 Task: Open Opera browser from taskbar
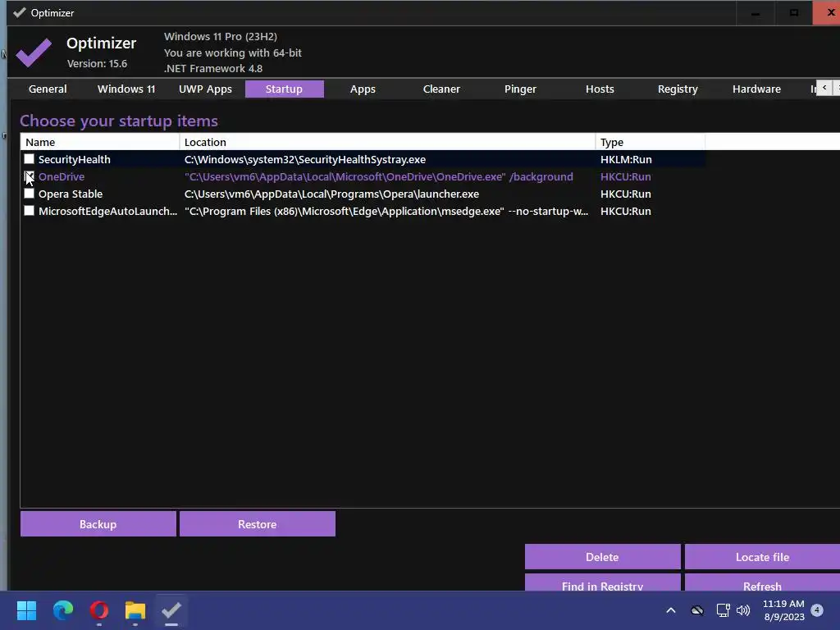[99, 610]
